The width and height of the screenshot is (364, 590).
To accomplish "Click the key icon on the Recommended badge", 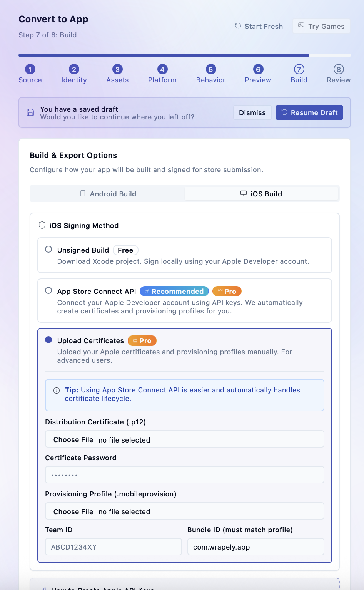I will click(x=146, y=291).
